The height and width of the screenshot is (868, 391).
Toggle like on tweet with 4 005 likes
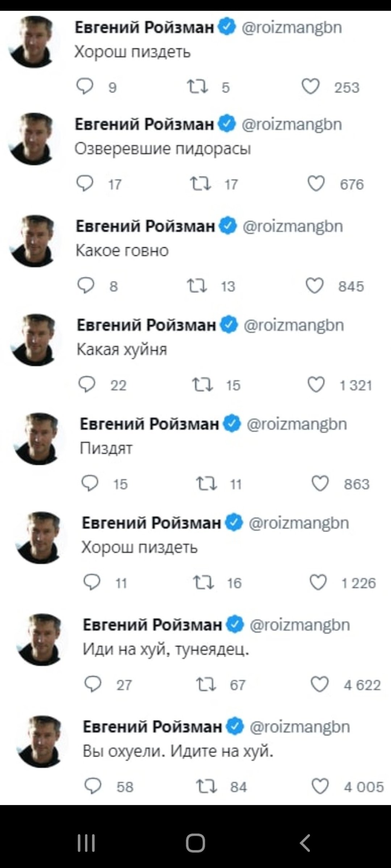[320, 787]
